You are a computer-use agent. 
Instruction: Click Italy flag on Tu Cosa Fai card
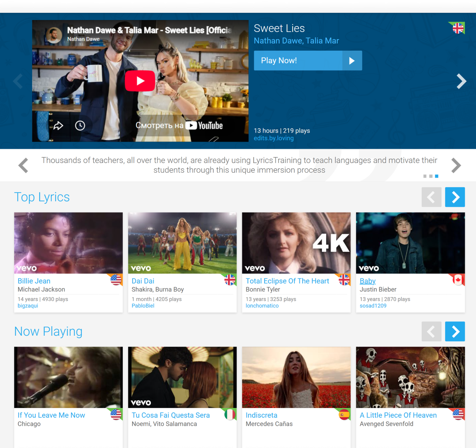point(230,414)
